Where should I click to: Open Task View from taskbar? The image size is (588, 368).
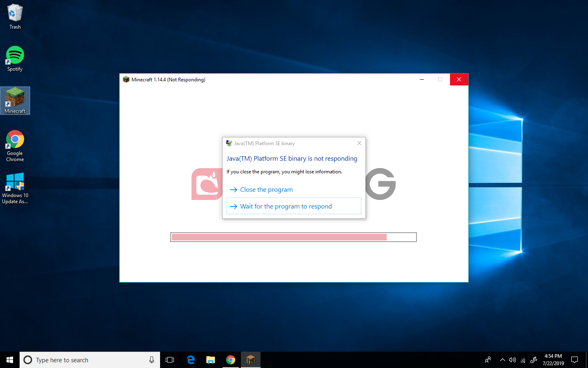pyautogui.click(x=170, y=360)
